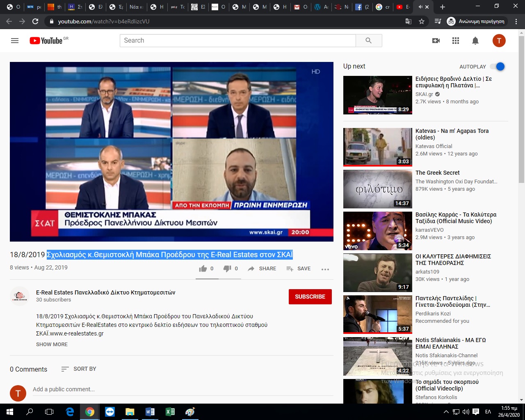The width and height of the screenshot is (525, 420).
Task: Click the address bar URL
Action: point(104,21)
